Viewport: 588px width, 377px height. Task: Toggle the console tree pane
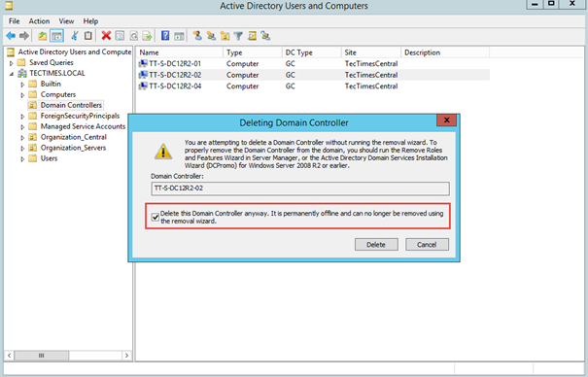[56, 36]
